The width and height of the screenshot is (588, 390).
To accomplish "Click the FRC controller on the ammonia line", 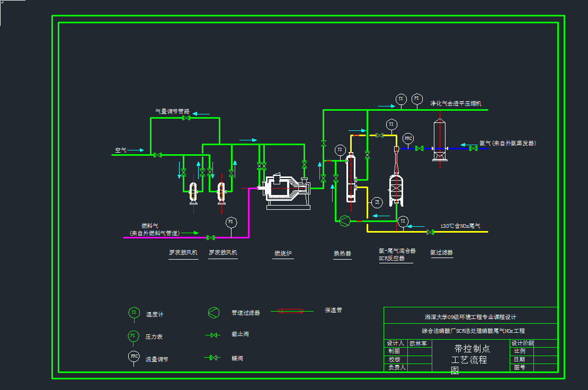I will tap(408, 139).
